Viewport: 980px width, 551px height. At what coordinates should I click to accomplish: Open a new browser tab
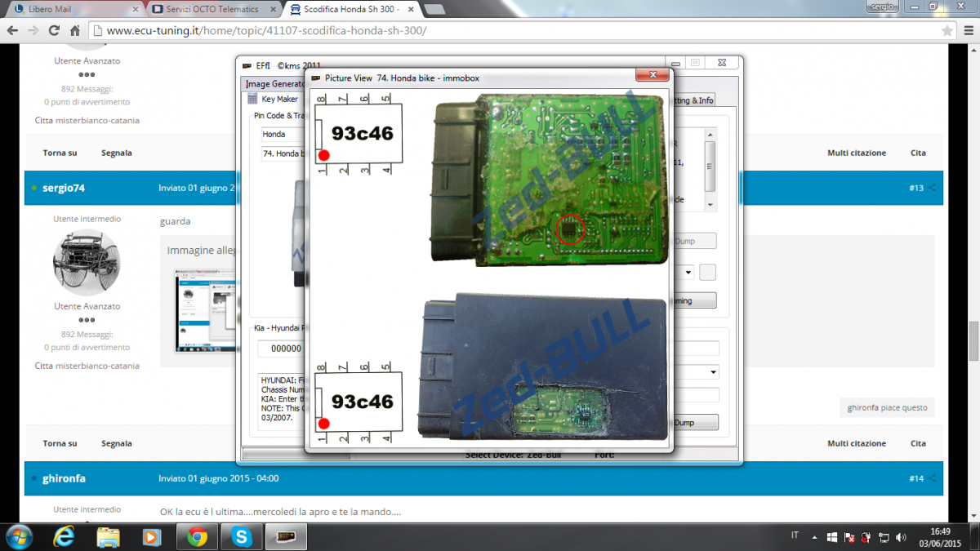(x=434, y=9)
